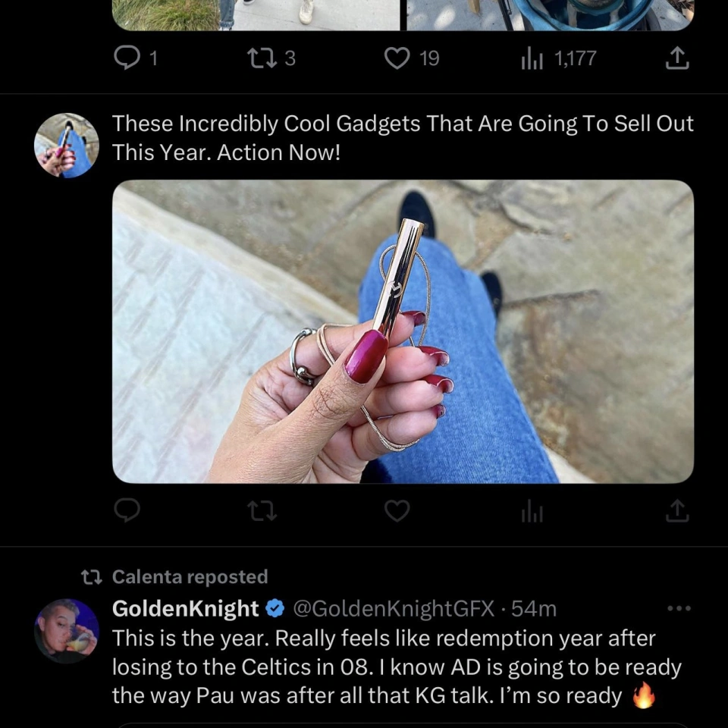Open the Incredibly Cool Gadgets ad headline
Viewport: 728px width, 728px height.
402,137
